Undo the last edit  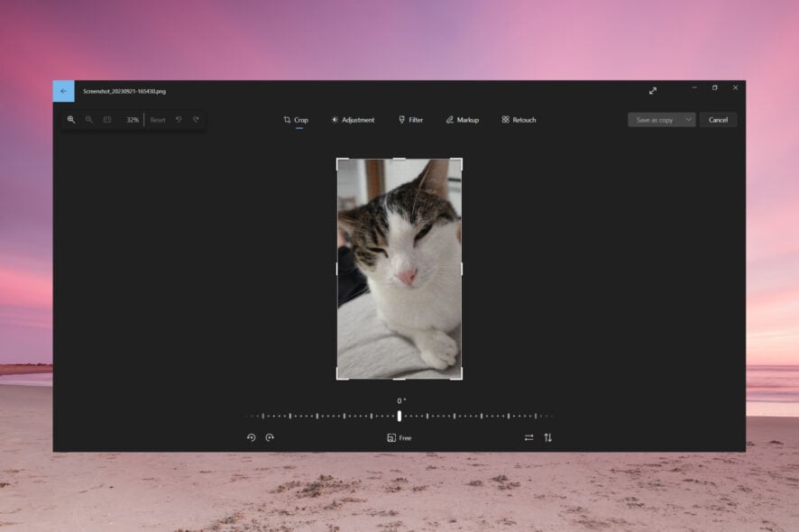[x=179, y=120]
